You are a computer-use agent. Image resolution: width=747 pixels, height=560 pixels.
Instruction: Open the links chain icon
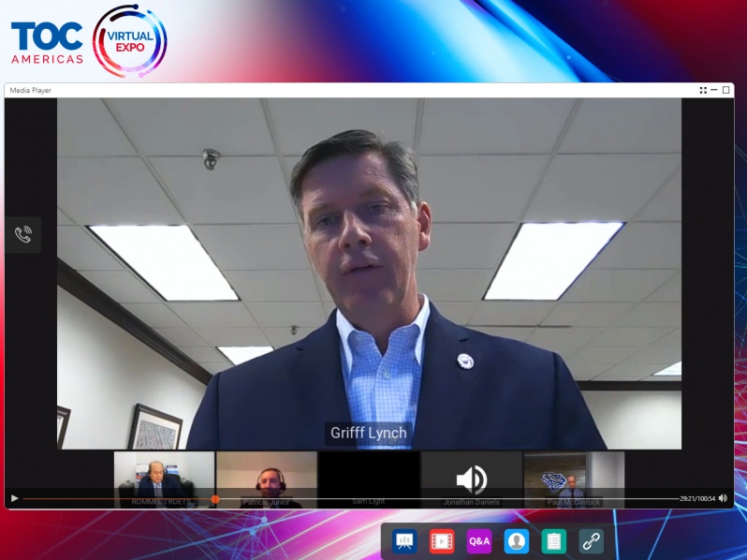pyautogui.click(x=592, y=541)
